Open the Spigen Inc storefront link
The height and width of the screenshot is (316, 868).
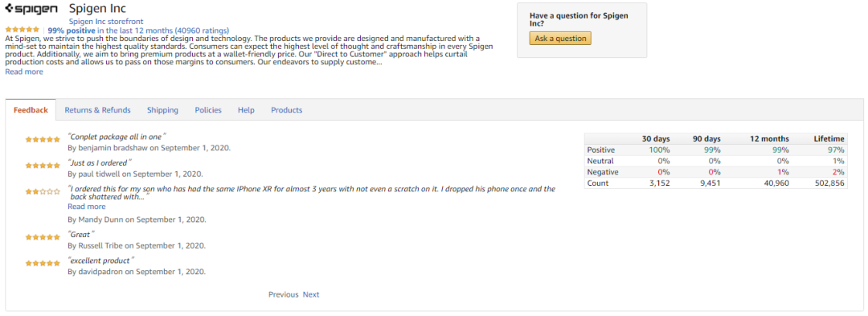tap(106, 21)
